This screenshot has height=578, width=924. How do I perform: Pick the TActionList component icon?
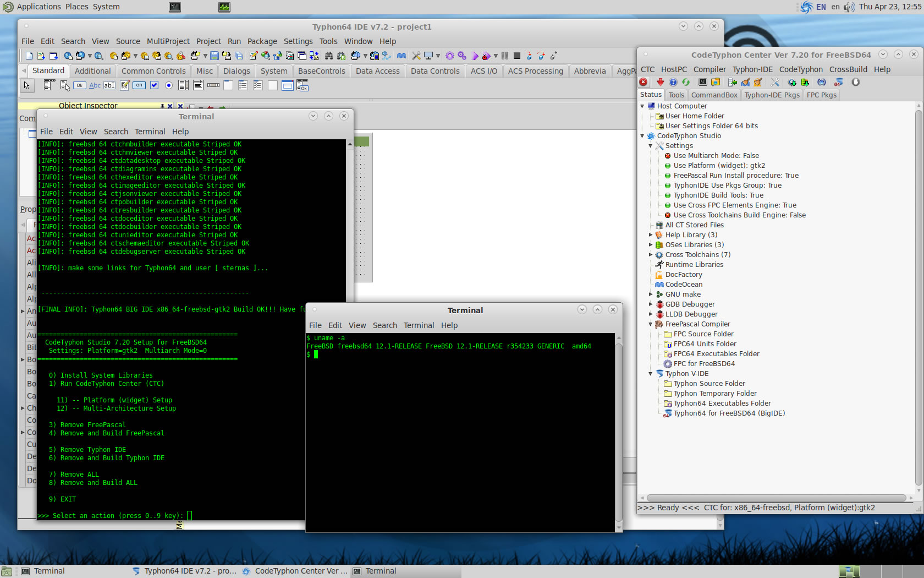[302, 85]
